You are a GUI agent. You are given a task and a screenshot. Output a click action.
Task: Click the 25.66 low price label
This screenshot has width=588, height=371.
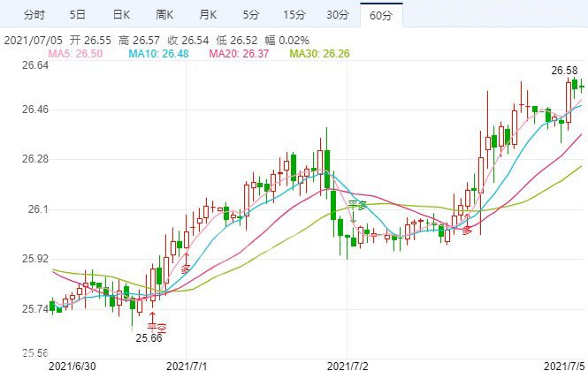[148, 337]
